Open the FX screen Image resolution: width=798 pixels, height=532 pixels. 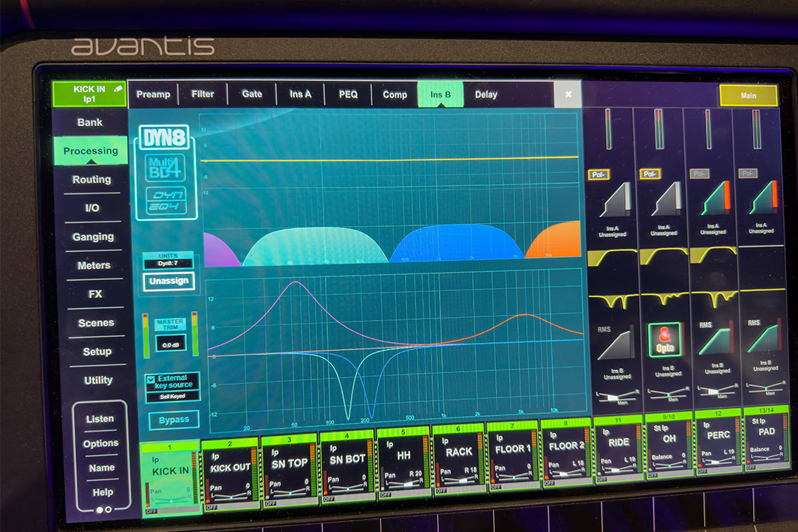tap(95, 294)
